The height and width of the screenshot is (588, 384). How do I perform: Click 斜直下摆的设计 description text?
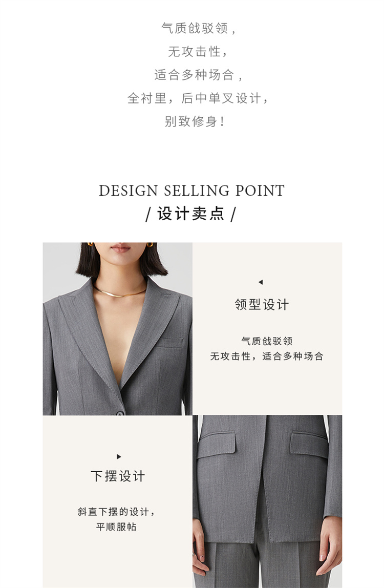(116, 512)
